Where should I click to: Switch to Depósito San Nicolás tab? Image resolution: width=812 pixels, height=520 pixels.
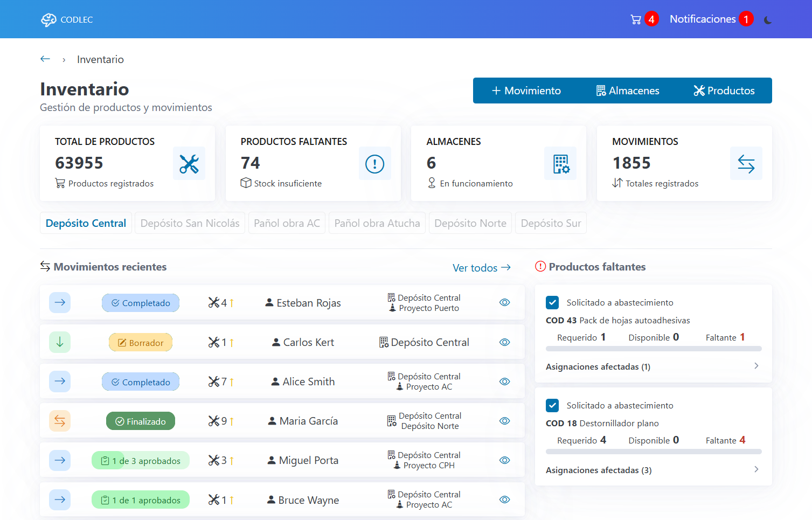(x=190, y=223)
